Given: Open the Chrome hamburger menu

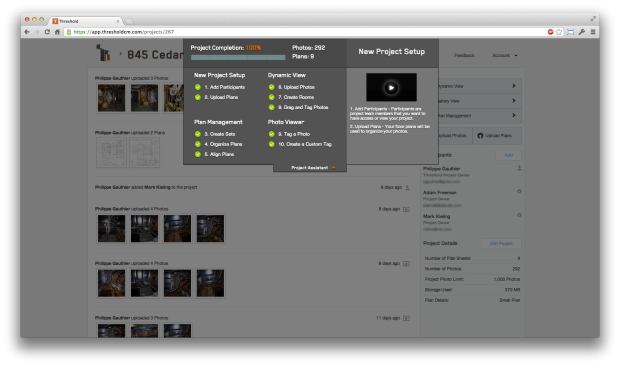Looking at the screenshot, I should point(593,32).
